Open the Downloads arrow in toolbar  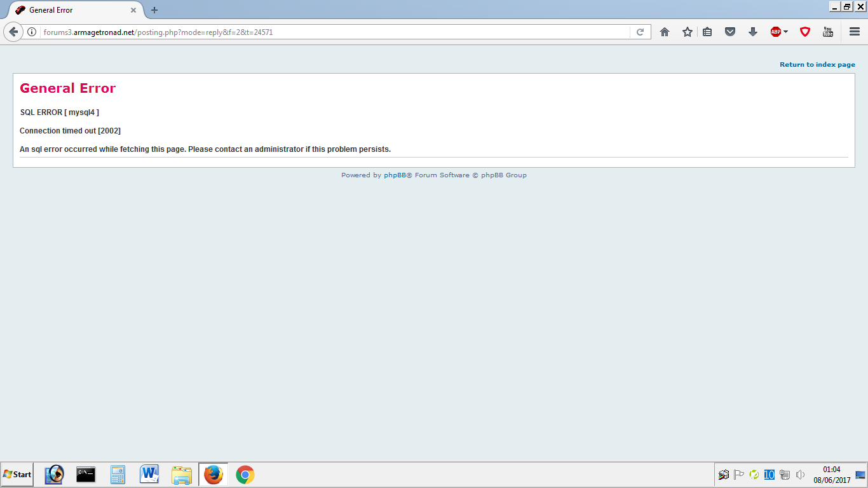753,32
